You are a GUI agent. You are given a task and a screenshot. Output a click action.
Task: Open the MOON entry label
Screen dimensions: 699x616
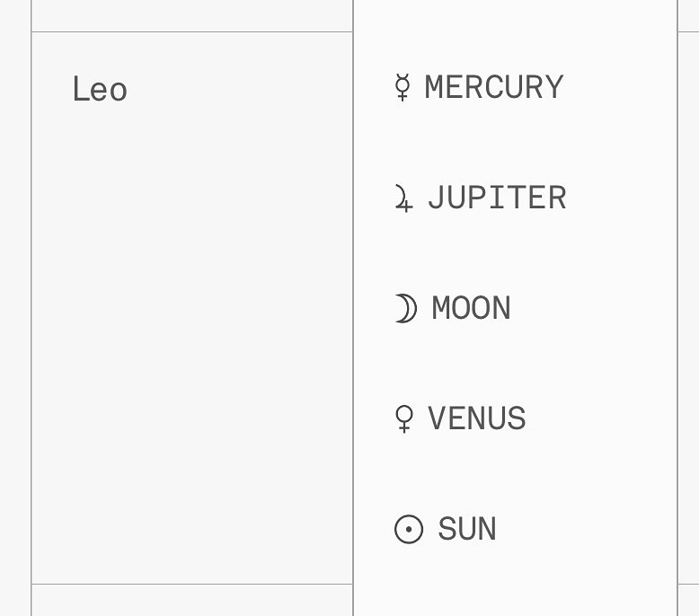tap(471, 309)
